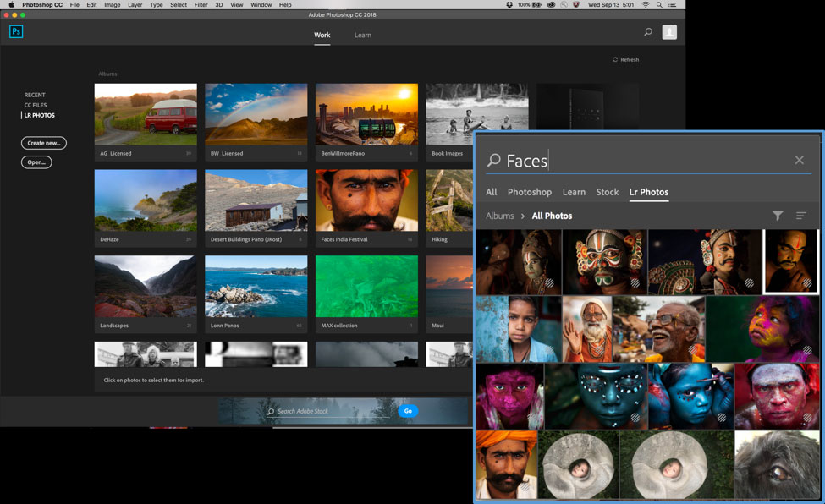Click the blue Go button
Image resolution: width=825 pixels, height=504 pixels.
tap(409, 411)
